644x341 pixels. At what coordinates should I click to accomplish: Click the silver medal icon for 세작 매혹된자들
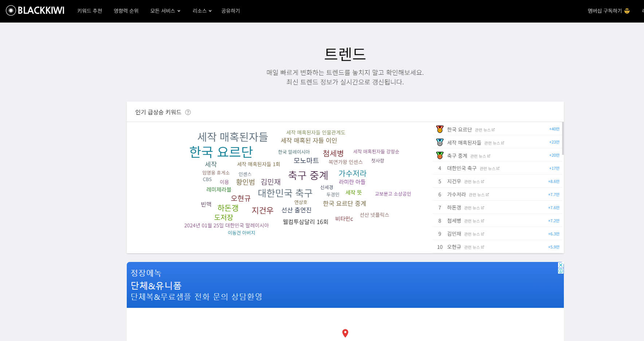coord(440,142)
